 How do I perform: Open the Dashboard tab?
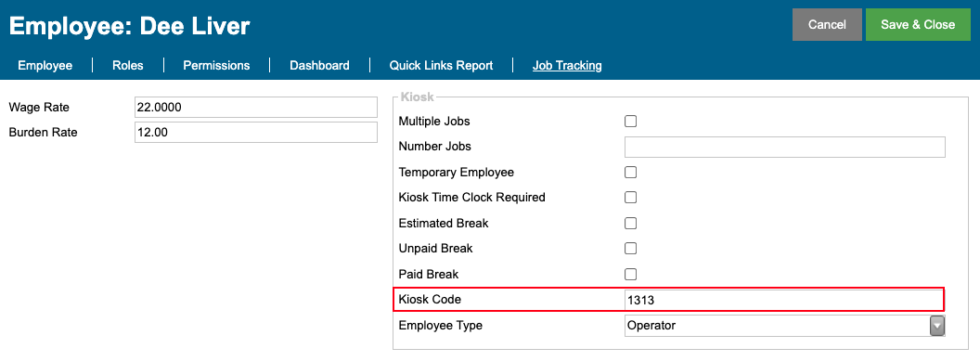tap(319, 66)
